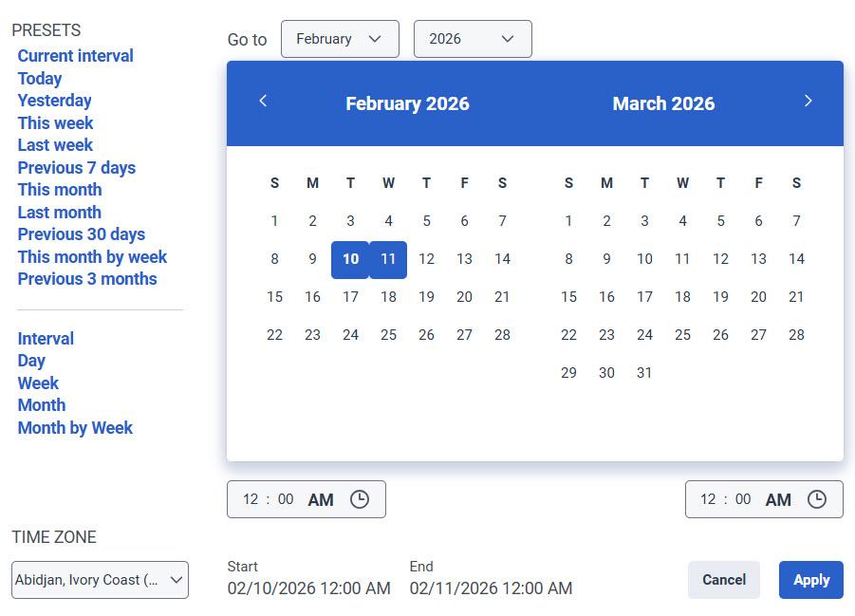The width and height of the screenshot is (855, 616).
Task: Select the Yesterday preset
Action: pos(54,100)
